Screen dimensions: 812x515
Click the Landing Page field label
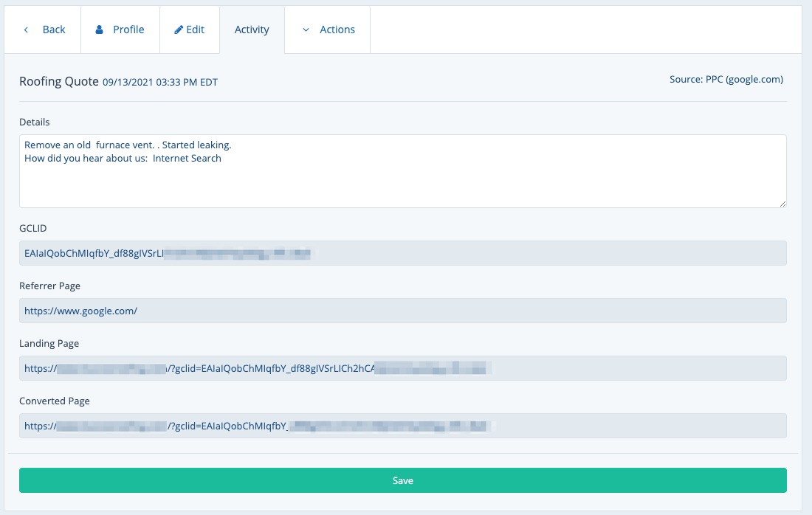point(49,343)
